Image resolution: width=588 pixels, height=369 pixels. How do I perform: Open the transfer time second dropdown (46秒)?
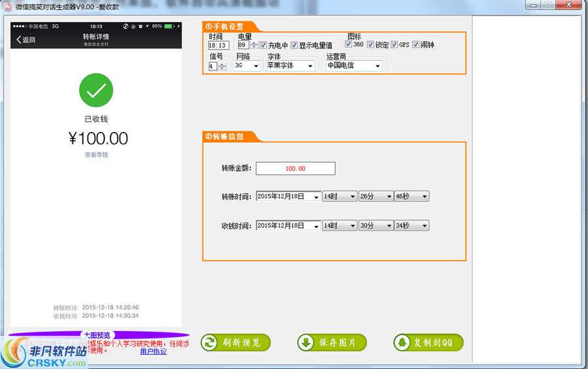[x=412, y=196]
